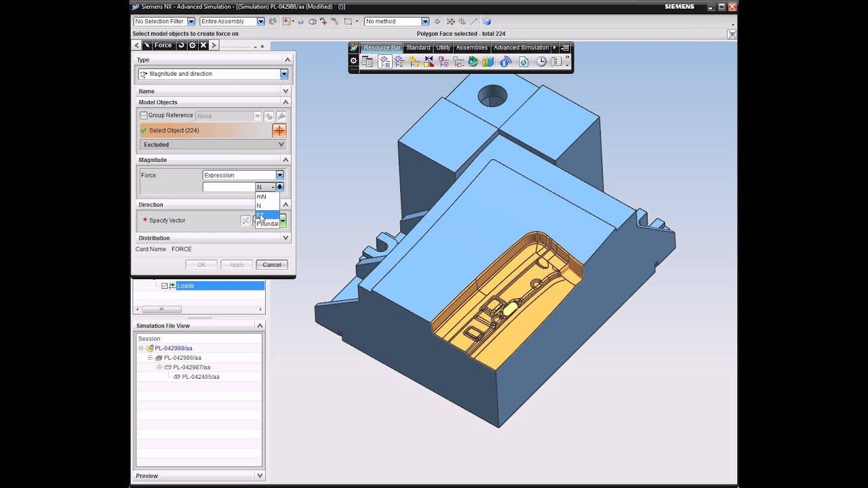Open the No Selection Filter dropdown

click(x=191, y=22)
